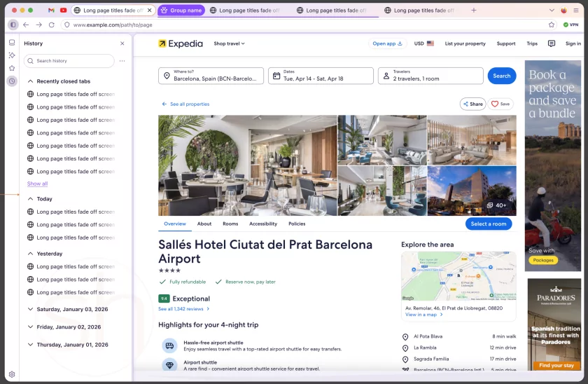Image resolution: width=588 pixels, height=384 pixels.
Task: Open the Shop travel dropdown
Action: (229, 43)
